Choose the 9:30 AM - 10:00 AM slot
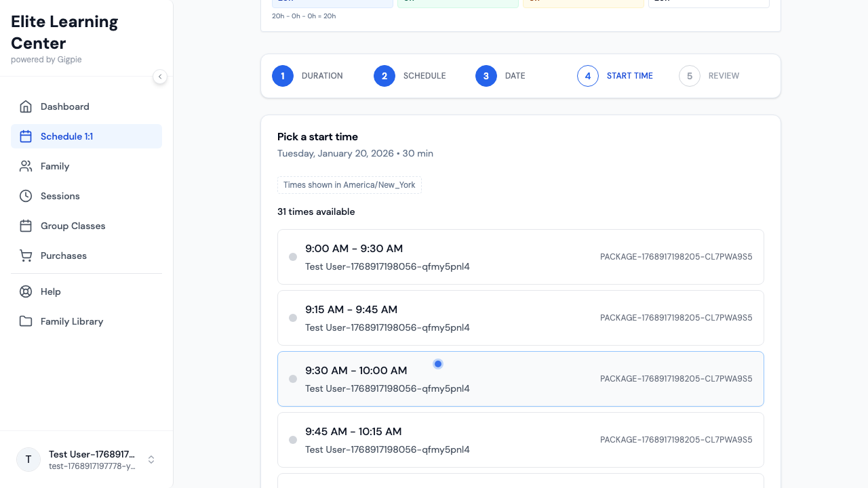Viewport: 868px width, 488px height. click(x=520, y=379)
